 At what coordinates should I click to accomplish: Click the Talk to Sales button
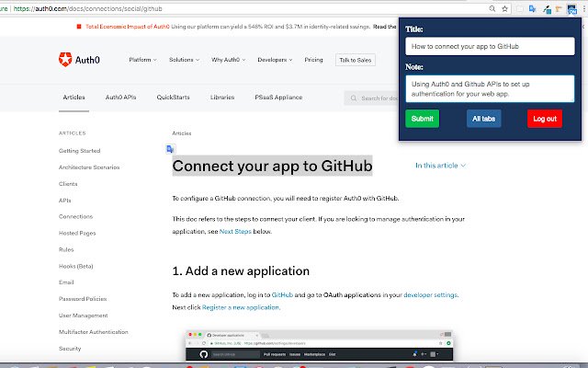pos(356,60)
